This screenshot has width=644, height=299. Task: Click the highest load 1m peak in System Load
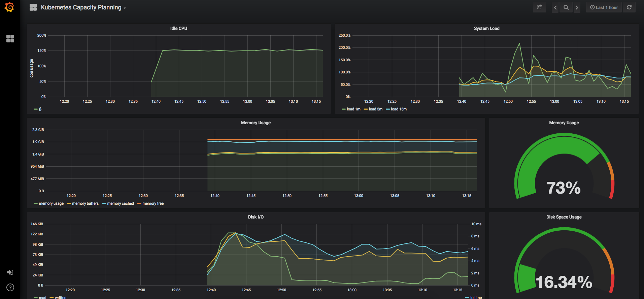[519, 43]
